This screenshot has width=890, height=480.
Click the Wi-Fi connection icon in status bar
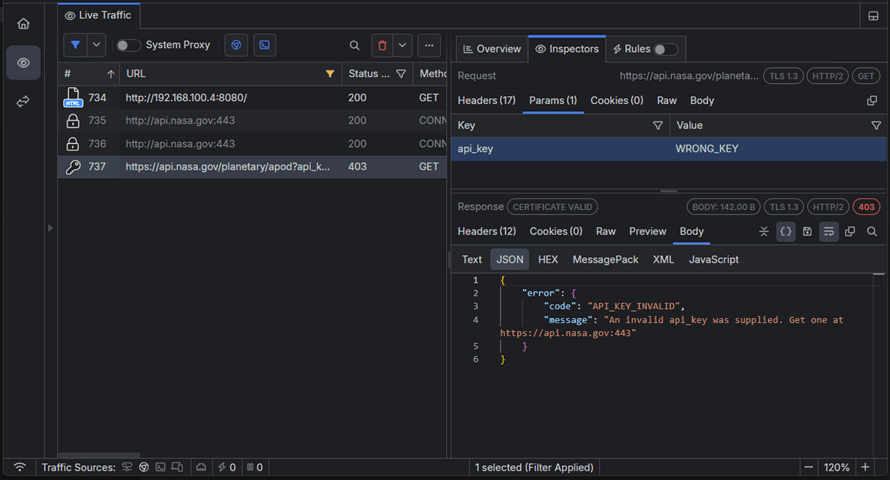20,467
